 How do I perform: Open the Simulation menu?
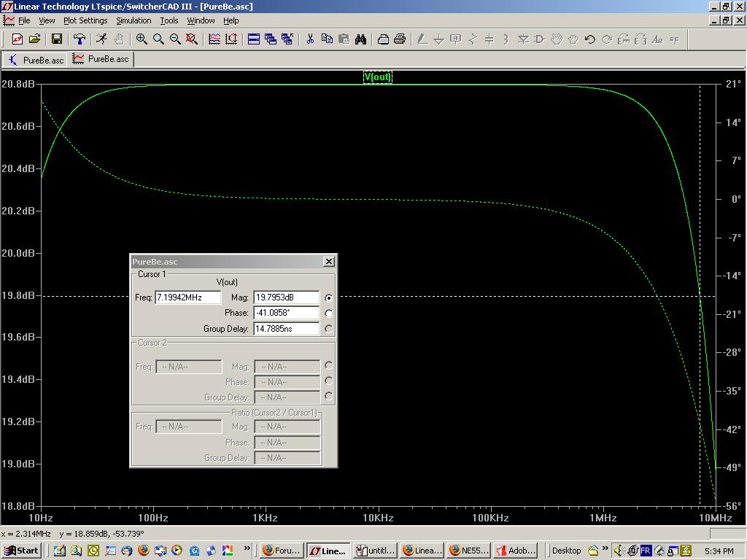(x=133, y=20)
